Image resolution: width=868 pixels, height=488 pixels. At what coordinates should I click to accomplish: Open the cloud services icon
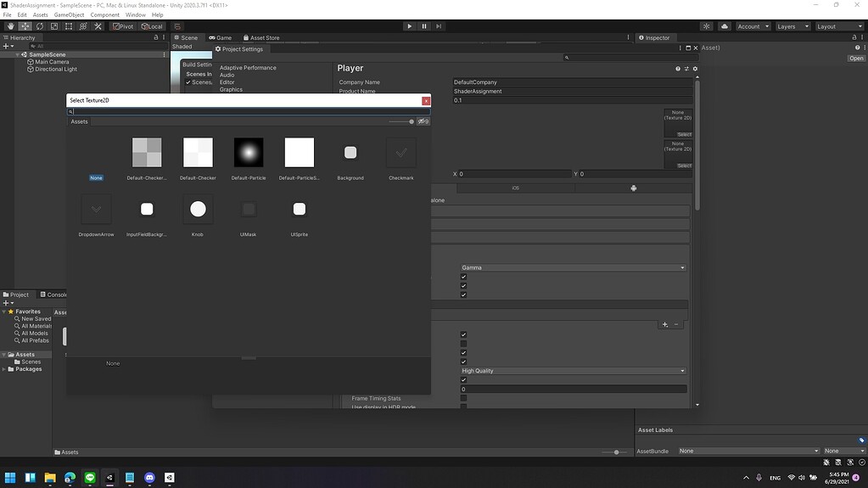(x=725, y=26)
